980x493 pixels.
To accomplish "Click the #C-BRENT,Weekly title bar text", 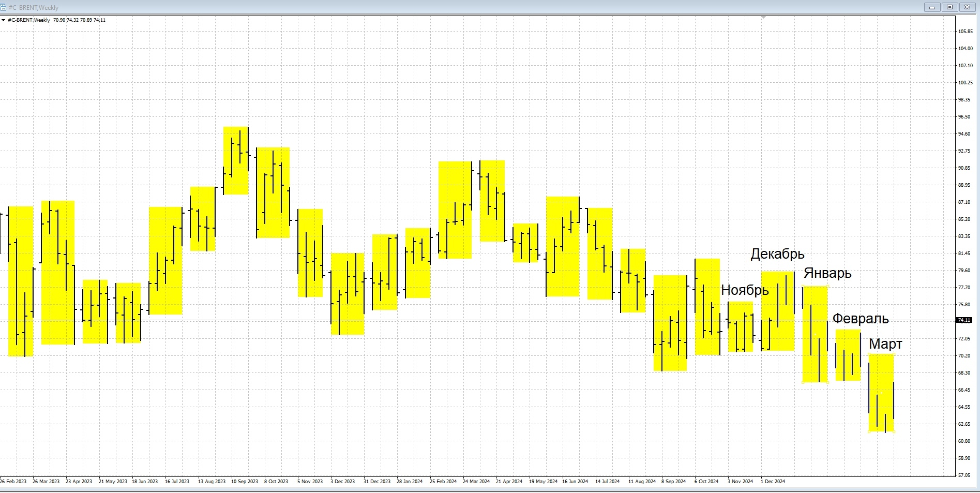I will pos(34,8).
